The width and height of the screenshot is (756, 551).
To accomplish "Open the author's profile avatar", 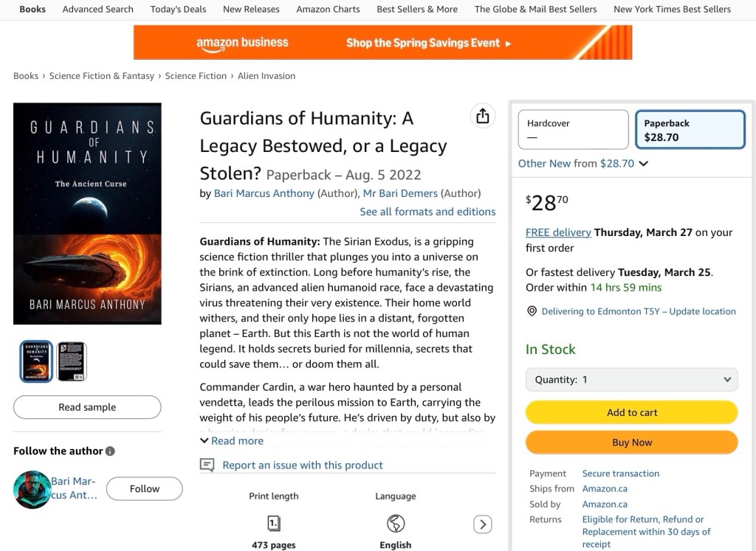I will point(32,489).
